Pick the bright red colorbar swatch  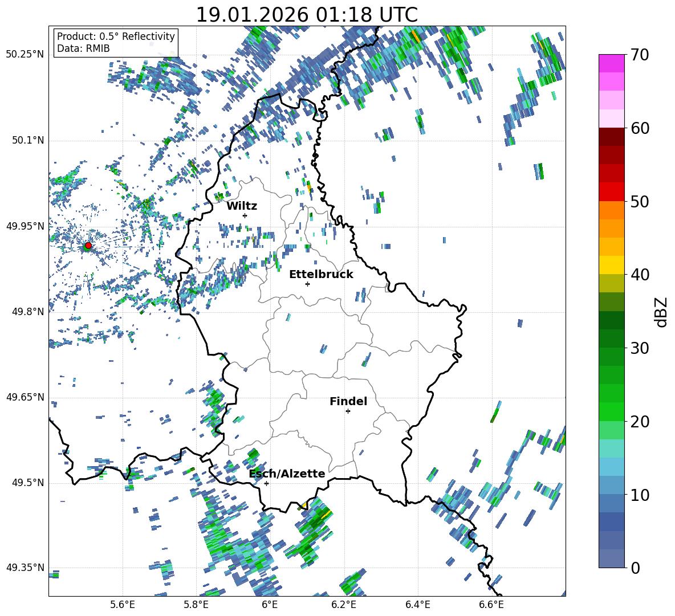click(x=612, y=192)
